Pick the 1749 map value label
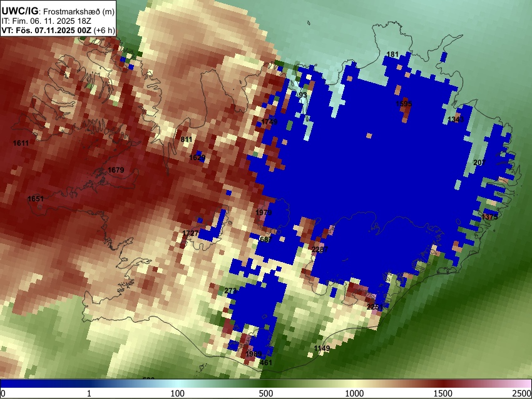The width and height of the screenshot is (532, 399). tap(269, 122)
